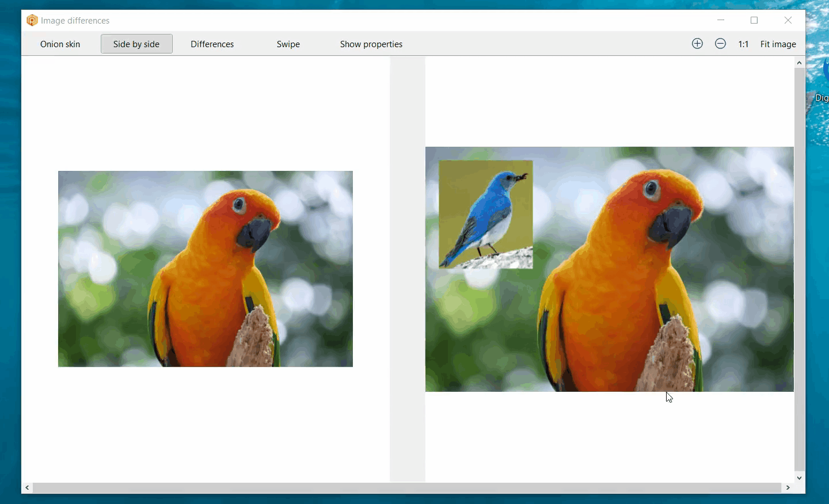Activate the Swipe comparison mode

pos(288,44)
